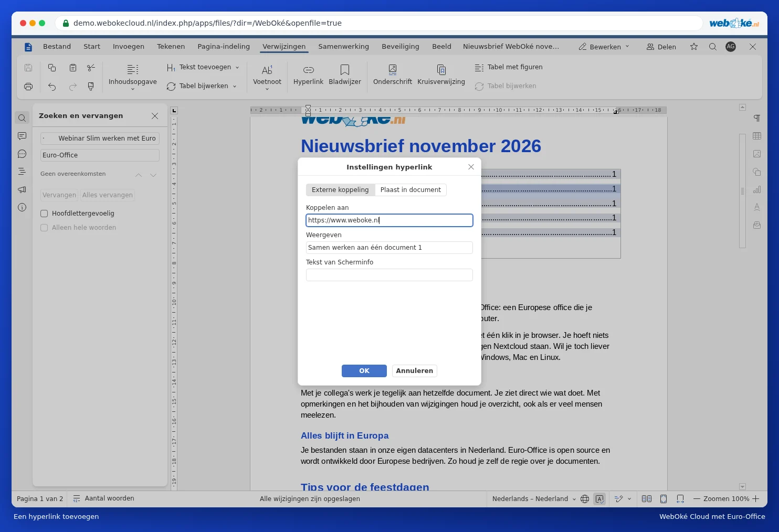Click the Tekst van Scherminfo field
This screenshot has height=532, width=779.
tap(389, 275)
